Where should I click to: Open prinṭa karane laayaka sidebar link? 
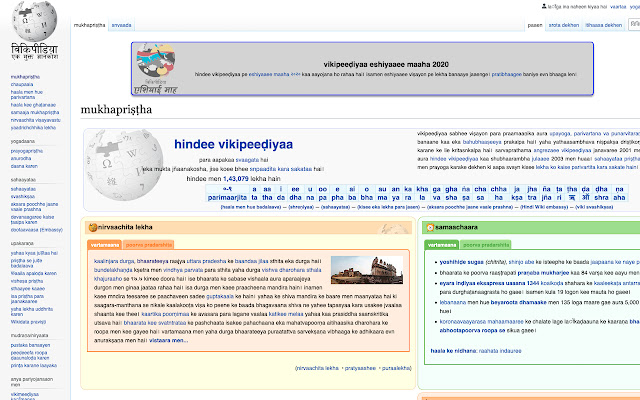coord(34,365)
